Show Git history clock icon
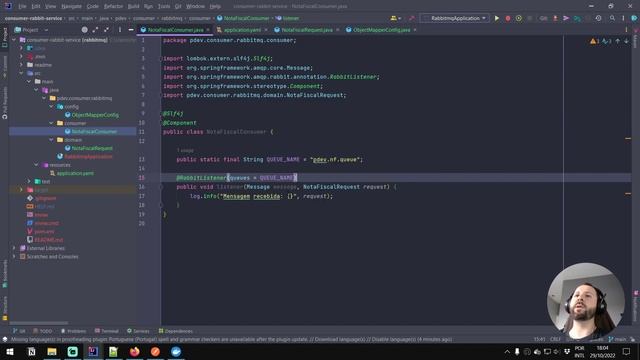The height and width of the screenshot is (360, 640). pyautogui.click(x=598, y=18)
